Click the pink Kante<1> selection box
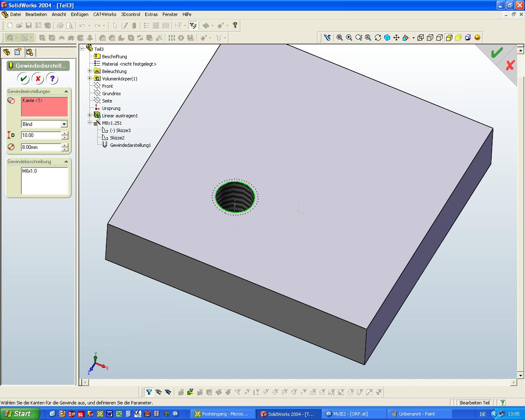 [44, 107]
